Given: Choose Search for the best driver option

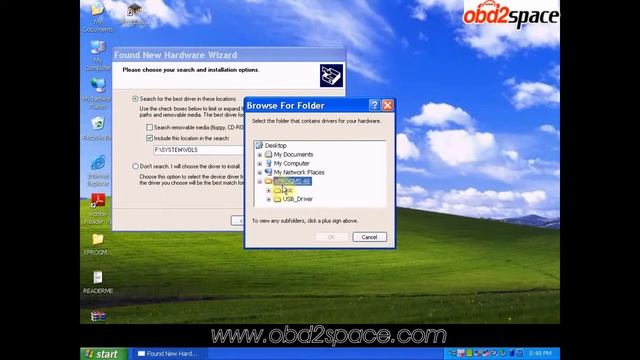Looking at the screenshot, I should coord(136,99).
